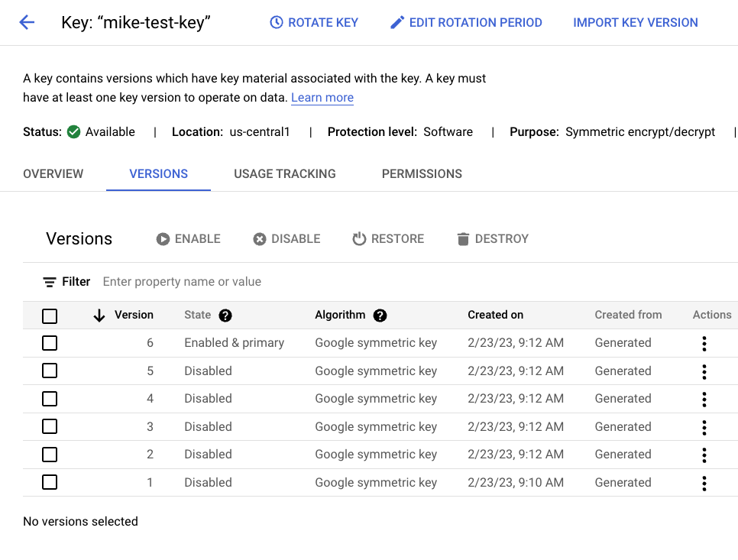
Task: Go back using the left arrow icon
Action: 27,22
